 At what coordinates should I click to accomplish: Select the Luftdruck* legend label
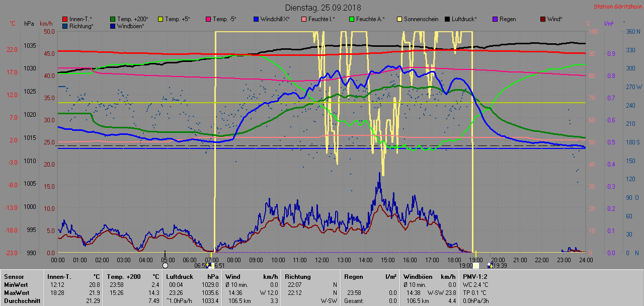tap(464, 19)
